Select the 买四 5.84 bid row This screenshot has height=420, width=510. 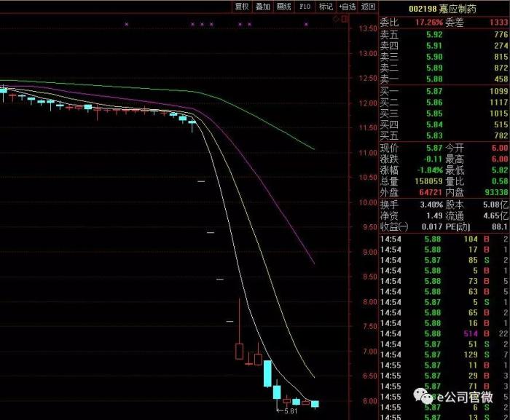pos(444,124)
